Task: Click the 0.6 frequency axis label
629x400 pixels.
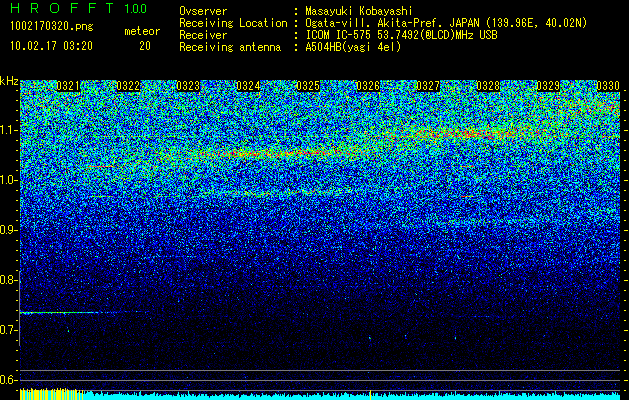Action: (8, 380)
